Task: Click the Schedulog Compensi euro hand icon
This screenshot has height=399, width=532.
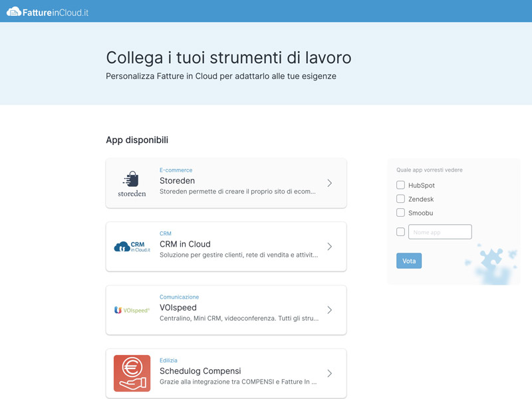Action: pos(132,373)
